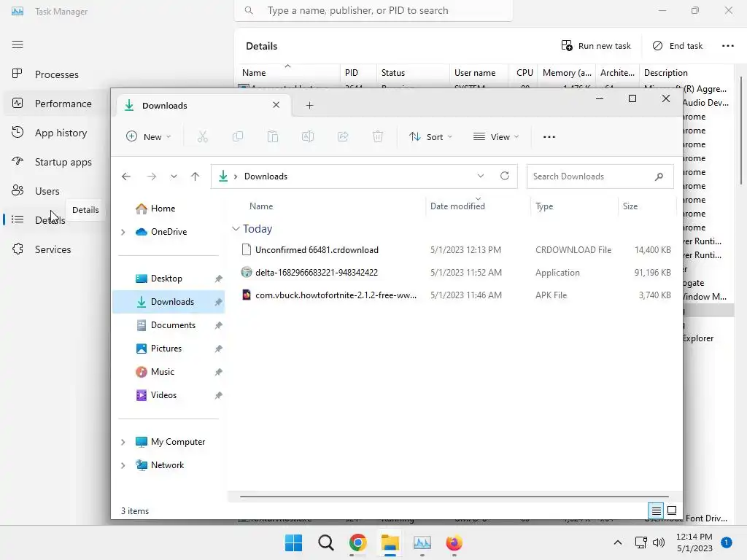
Task: Open the Sort dropdown
Action: [430, 136]
